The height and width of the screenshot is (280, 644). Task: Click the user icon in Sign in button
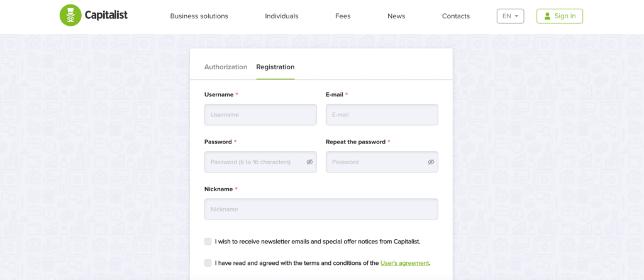547,16
